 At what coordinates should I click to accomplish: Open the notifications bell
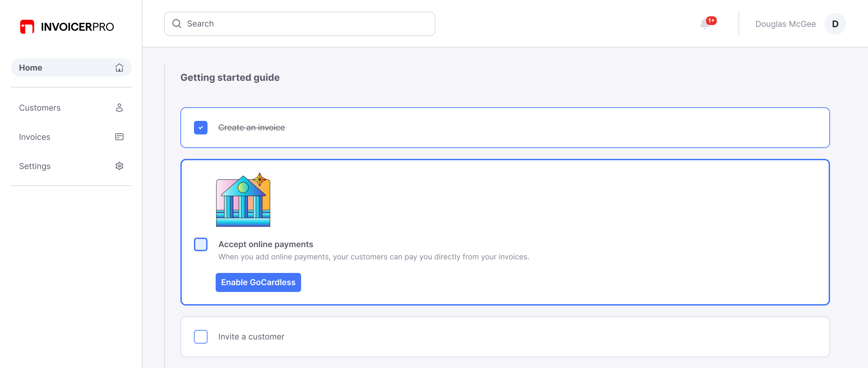coord(705,24)
